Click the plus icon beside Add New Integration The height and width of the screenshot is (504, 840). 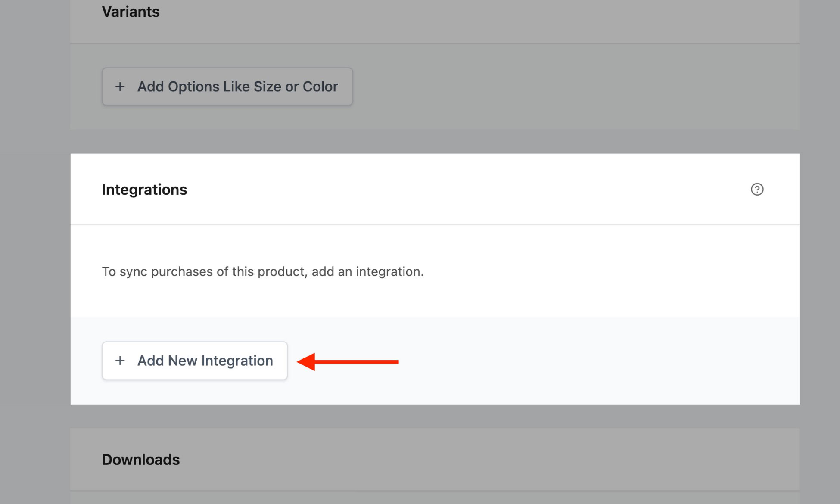tap(120, 361)
